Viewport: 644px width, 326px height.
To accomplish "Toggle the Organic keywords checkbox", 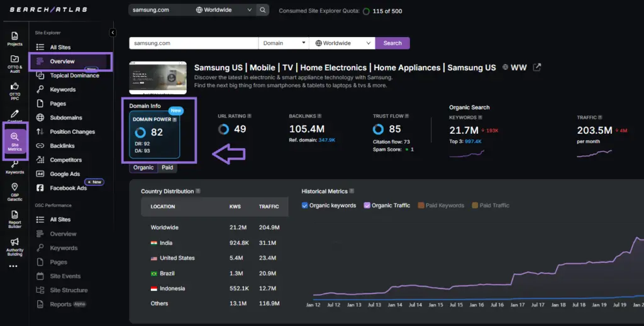I will pyautogui.click(x=305, y=205).
